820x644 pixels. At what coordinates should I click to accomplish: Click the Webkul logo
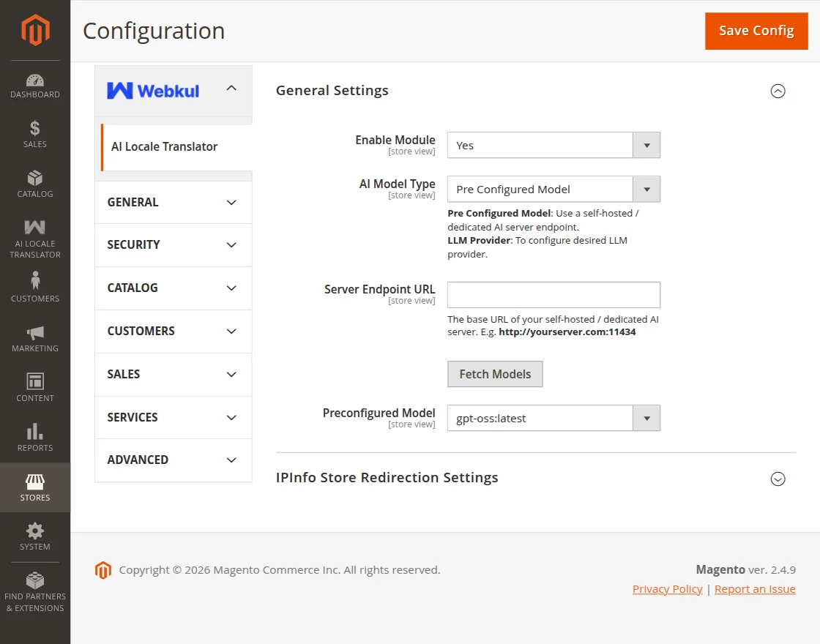[x=153, y=91]
